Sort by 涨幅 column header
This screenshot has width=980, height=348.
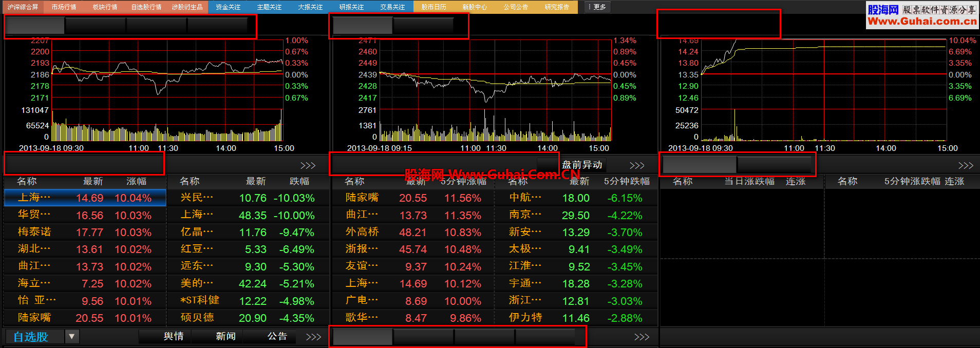coord(136,181)
